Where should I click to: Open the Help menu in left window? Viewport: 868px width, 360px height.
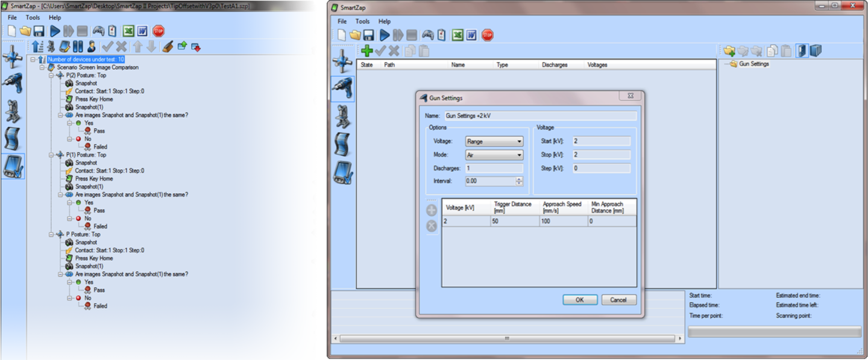pyautogui.click(x=55, y=17)
